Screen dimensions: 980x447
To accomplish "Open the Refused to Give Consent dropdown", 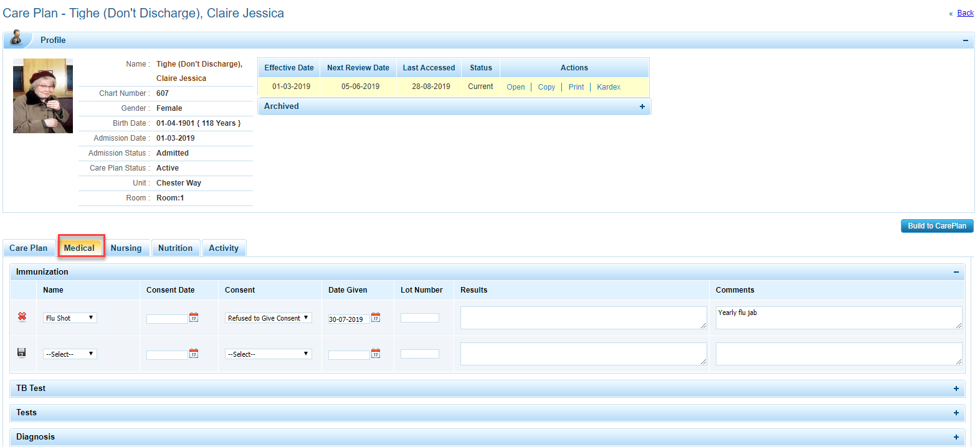I will pos(268,318).
